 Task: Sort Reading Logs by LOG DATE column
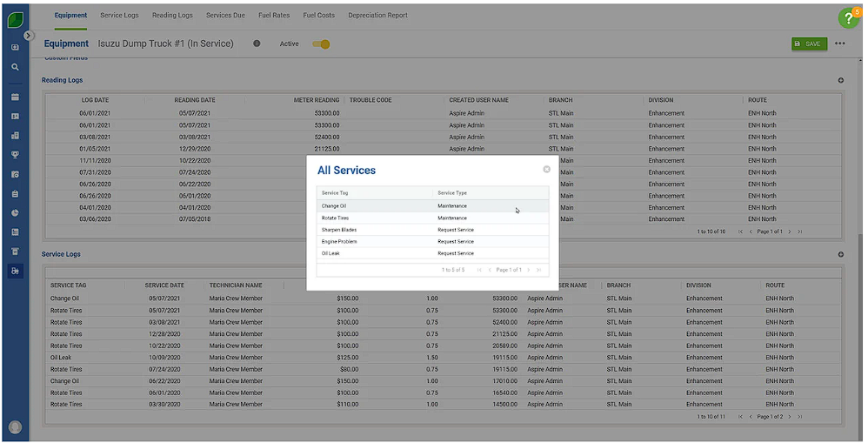(95, 100)
